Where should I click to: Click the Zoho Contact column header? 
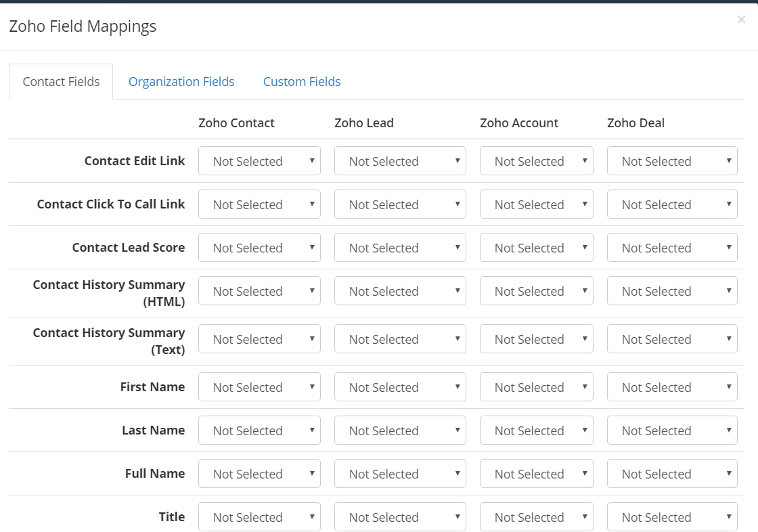coord(236,123)
